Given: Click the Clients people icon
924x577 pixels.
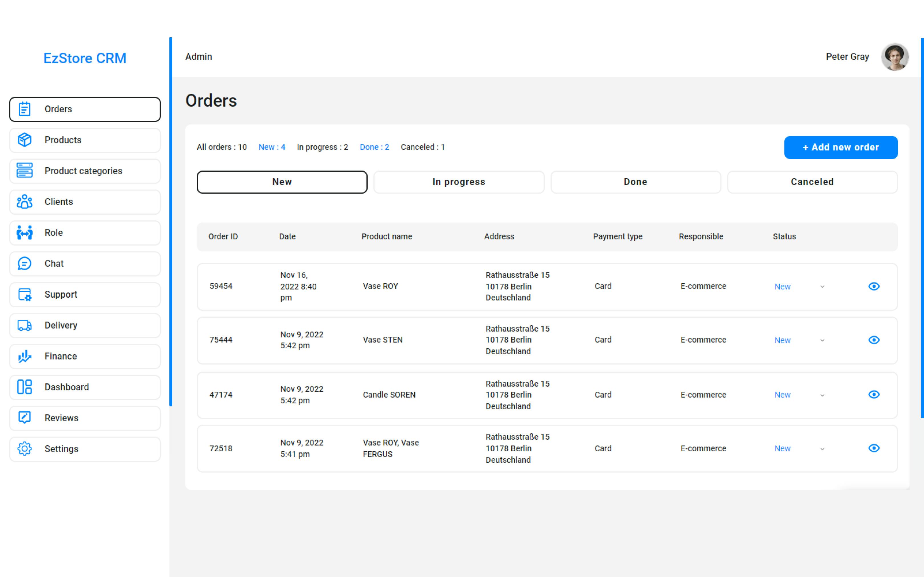Looking at the screenshot, I should pyautogui.click(x=25, y=202).
